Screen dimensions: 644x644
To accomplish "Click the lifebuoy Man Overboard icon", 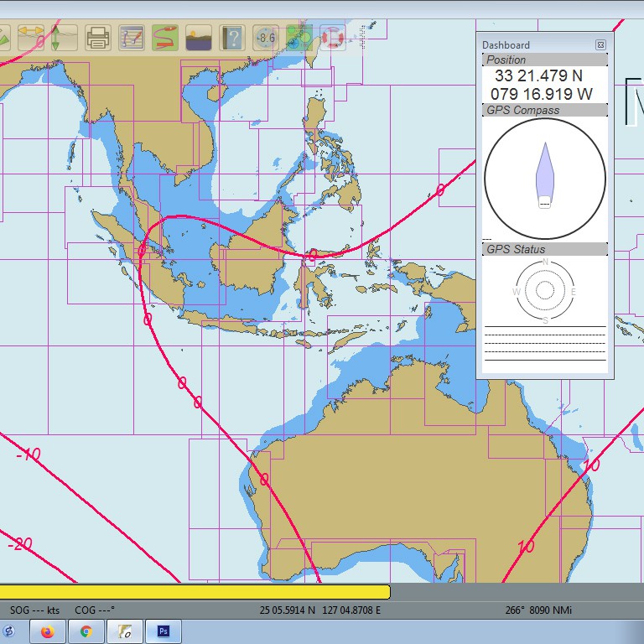I will click(332, 38).
